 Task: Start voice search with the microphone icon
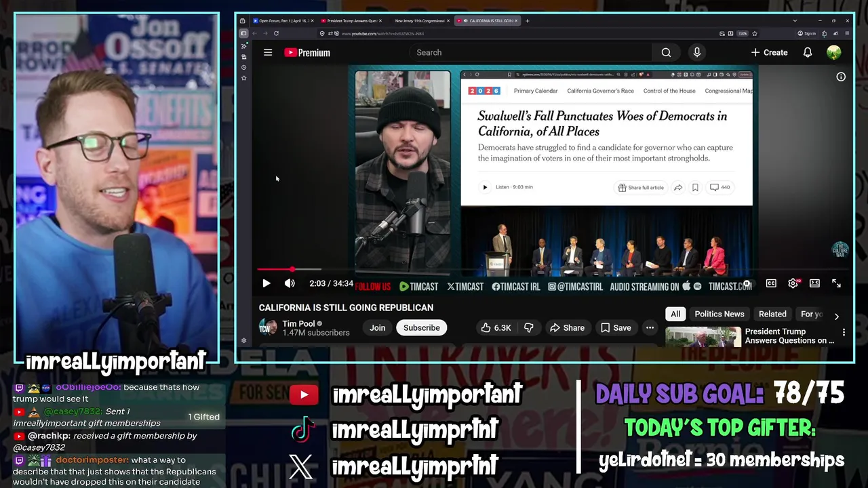[x=696, y=52]
